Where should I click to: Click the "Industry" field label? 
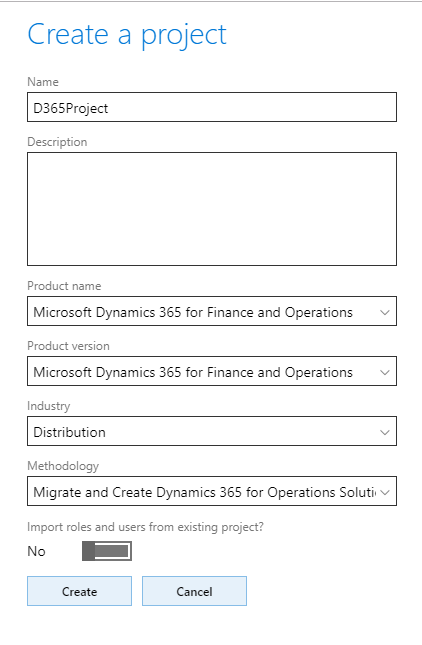(x=49, y=406)
